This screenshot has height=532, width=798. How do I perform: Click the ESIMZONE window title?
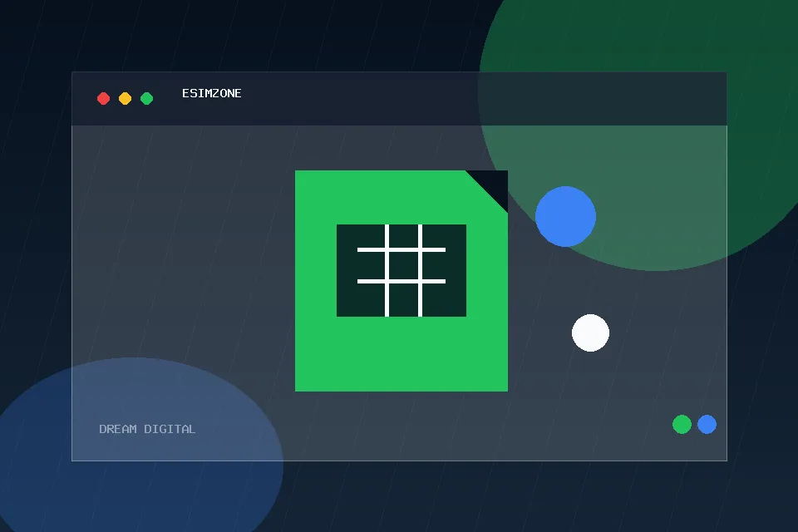(x=212, y=93)
